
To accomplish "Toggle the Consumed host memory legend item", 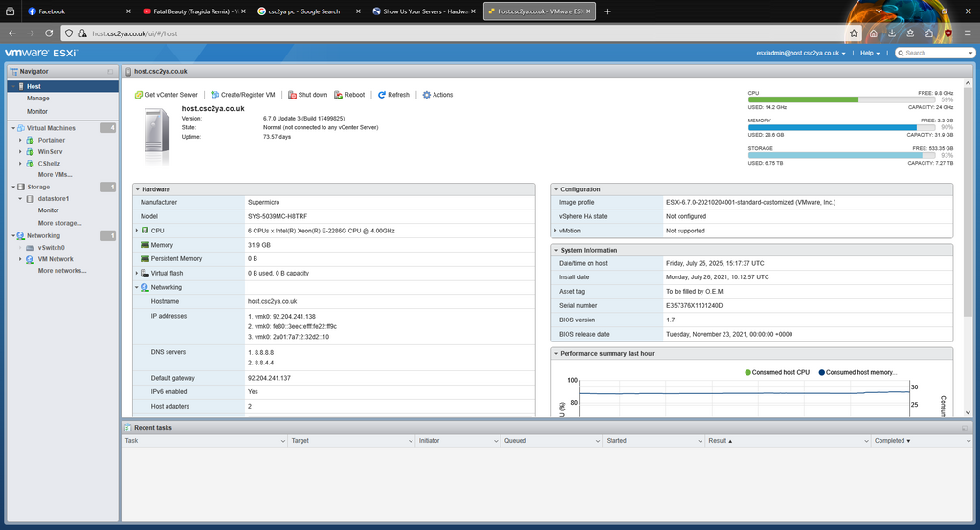I will tap(857, 372).
